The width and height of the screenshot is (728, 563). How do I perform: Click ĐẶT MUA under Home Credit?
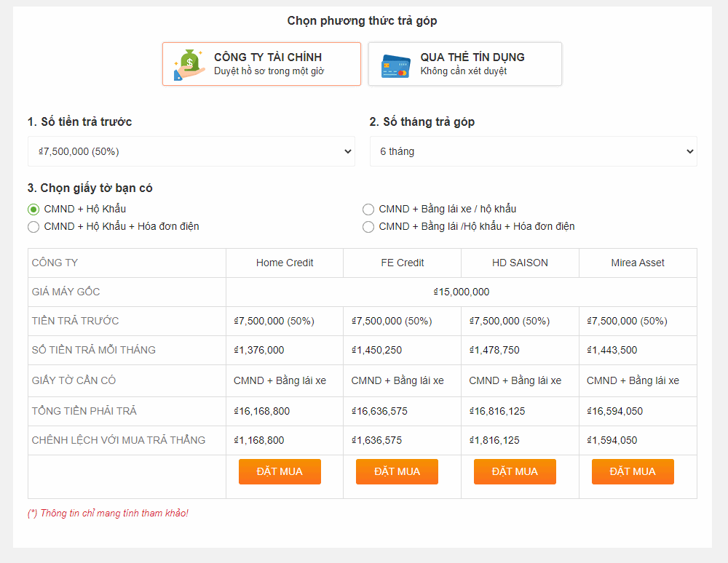pyautogui.click(x=280, y=471)
